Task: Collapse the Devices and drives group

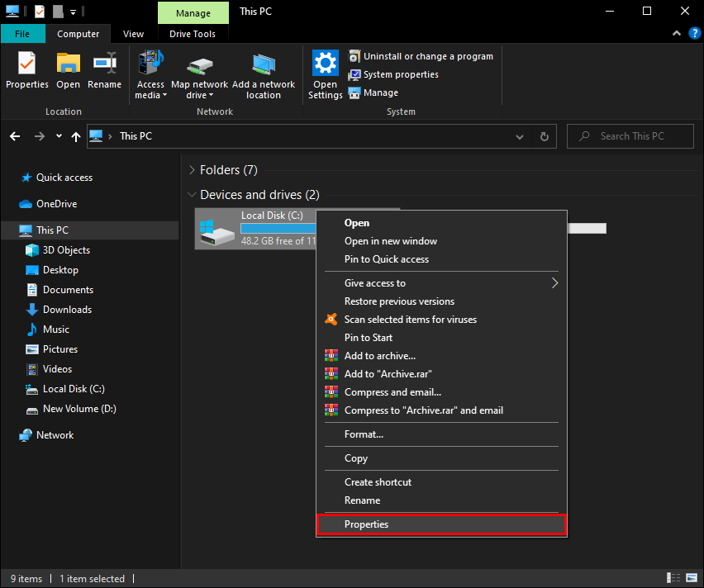Action: pyautogui.click(x=192, y=195)
